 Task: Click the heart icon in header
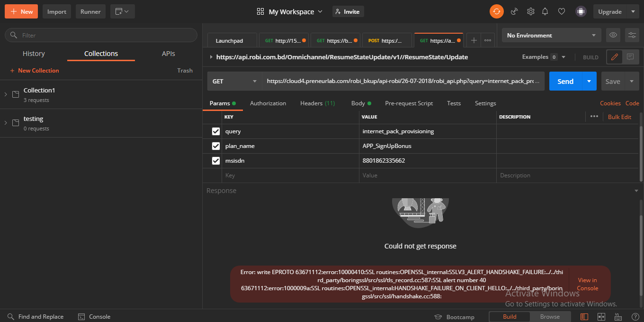click(562, 11)
